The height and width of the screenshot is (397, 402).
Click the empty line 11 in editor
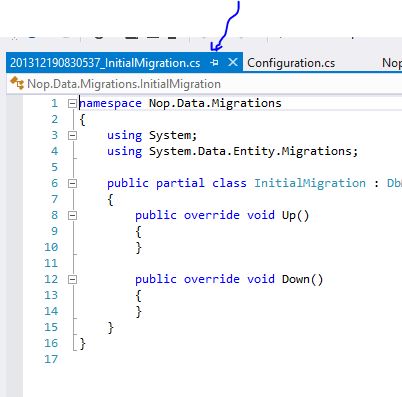pyautogui.click(x=233, y=263)
